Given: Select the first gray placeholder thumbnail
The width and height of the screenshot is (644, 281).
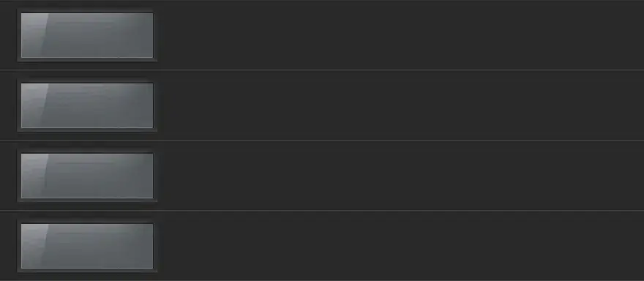Looking at the screenshot, I should point(87,35).
